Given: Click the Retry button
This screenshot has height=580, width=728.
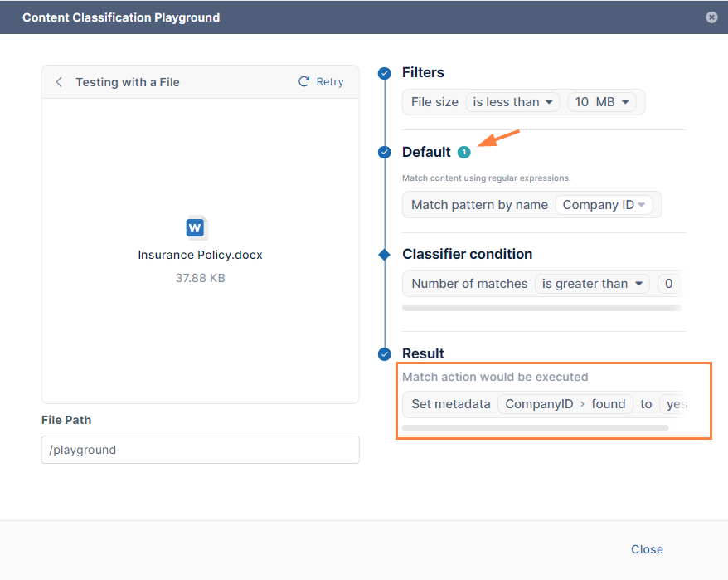Looking at the screenshot, I should (321, 81).
